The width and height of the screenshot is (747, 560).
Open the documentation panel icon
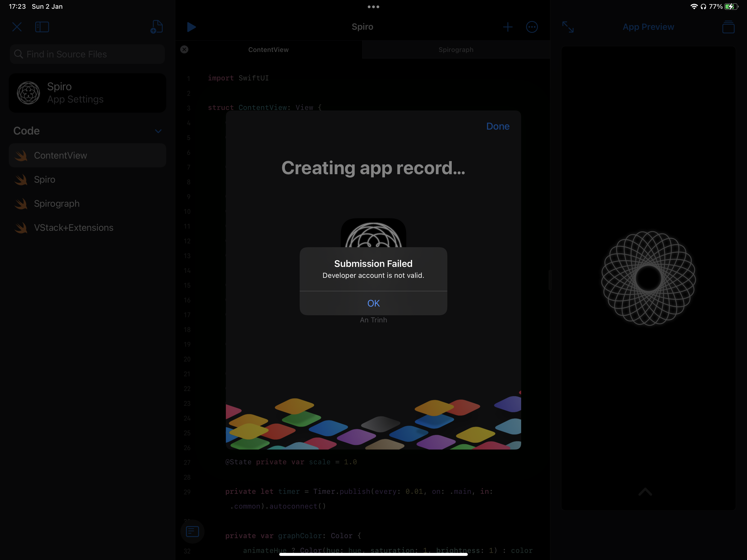pyautogui.click(x=192, y=531)
